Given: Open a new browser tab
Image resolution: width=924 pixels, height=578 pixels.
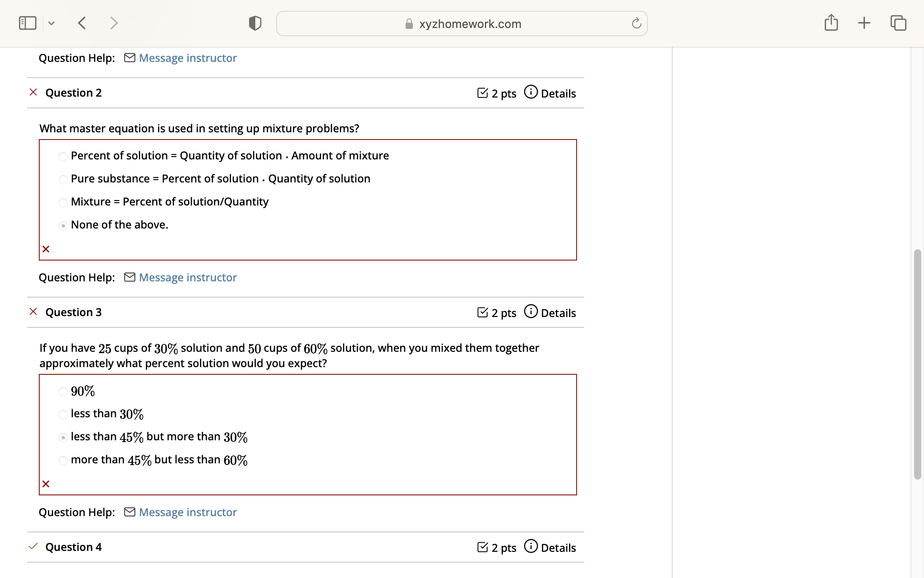Looking at the screenshot, I should (x=864, y=23).
